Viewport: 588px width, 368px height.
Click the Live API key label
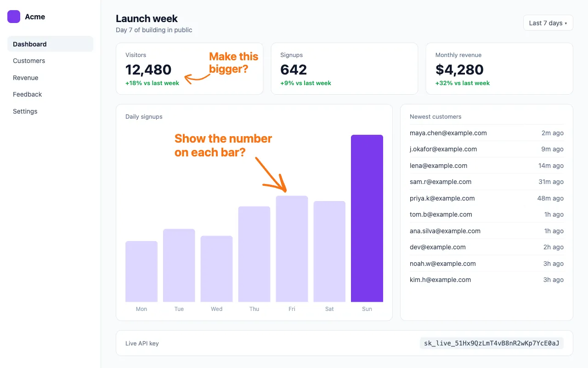pyautogui.click(x=142, y=343)
